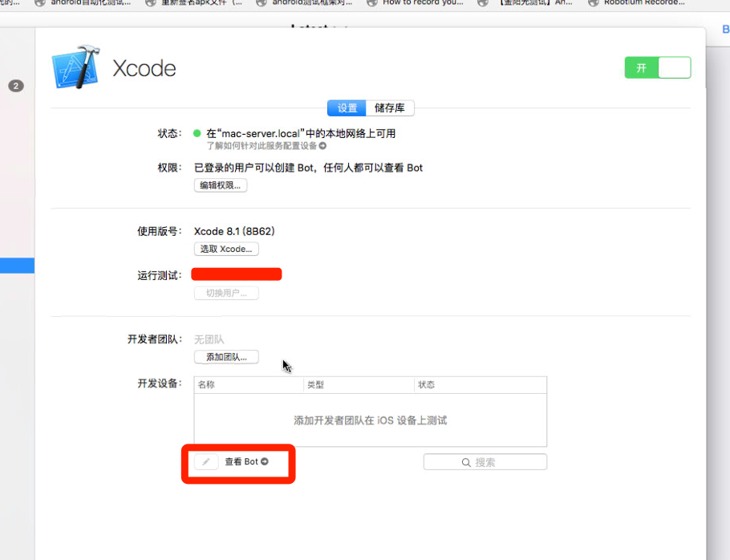
Task: Toggle the Xcode service on/off switch
Action: point(657,68)
